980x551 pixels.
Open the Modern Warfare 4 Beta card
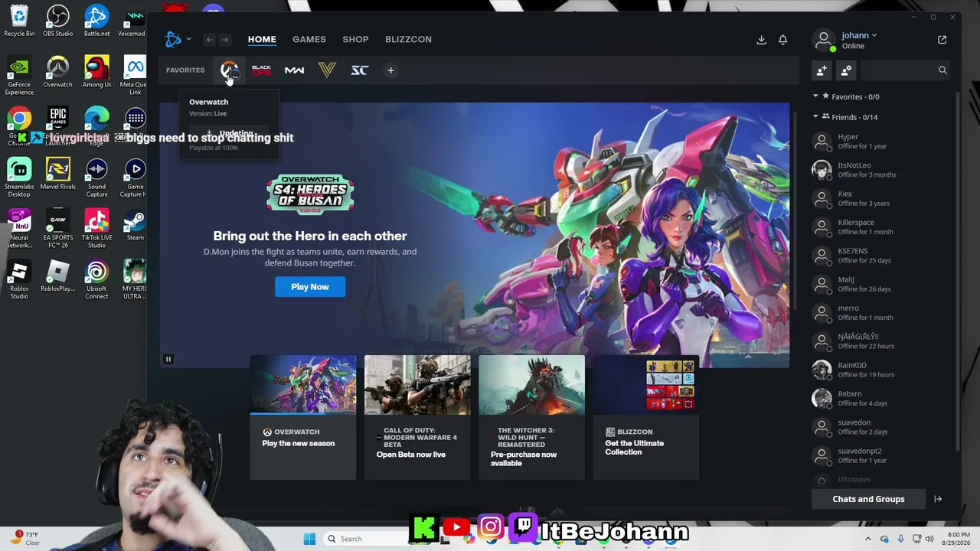[x=417, y=417]
